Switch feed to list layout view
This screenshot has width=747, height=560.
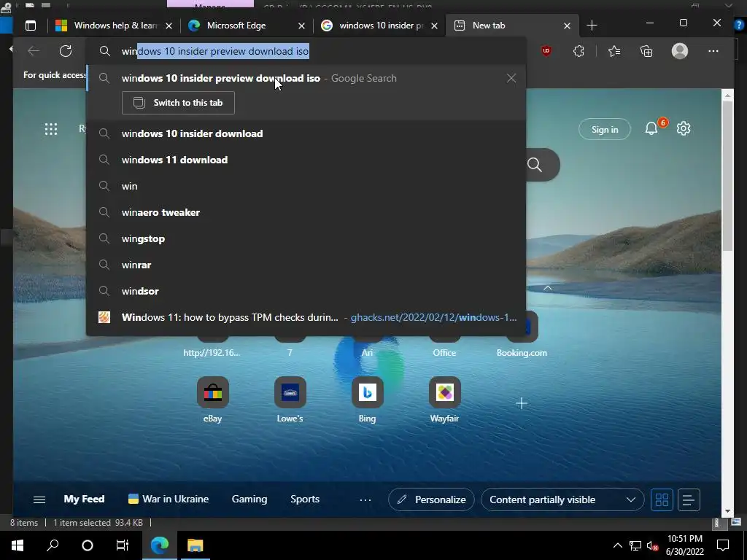[689, 499]
